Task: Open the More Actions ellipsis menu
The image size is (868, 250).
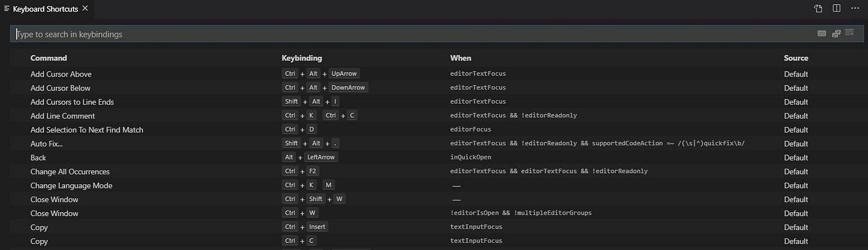Action: click(855, 9)
